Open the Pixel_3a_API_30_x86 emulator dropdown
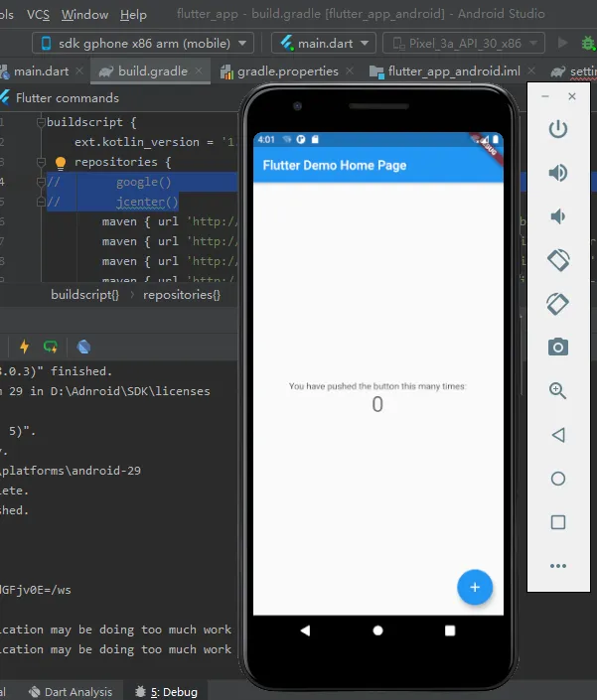The width and height of the screenshot is (597, 700). (x=464, y=44)
